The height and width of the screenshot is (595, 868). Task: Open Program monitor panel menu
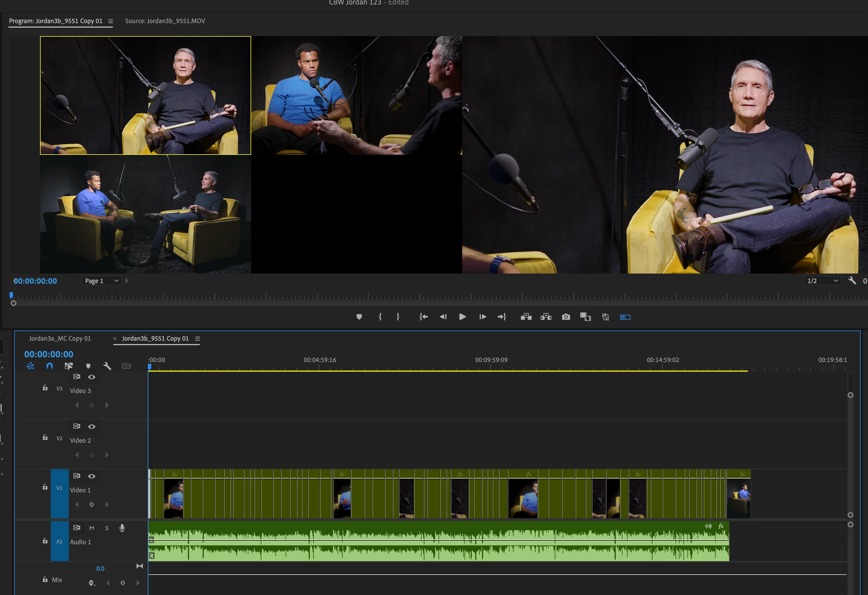[x=111, y=21]
